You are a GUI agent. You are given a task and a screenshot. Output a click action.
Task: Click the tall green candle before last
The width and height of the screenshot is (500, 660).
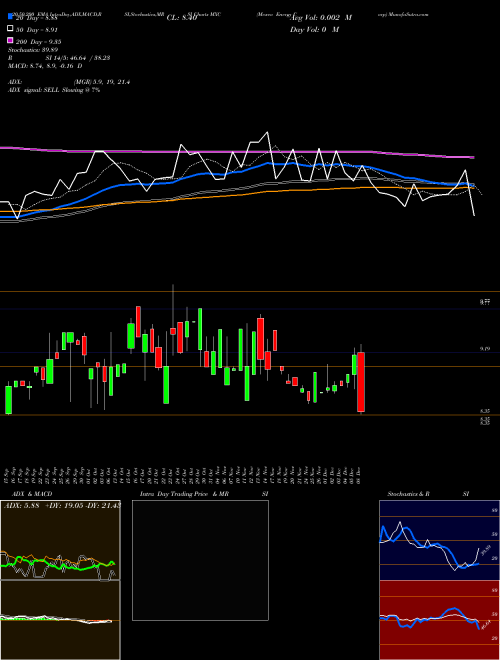[354, 365]
